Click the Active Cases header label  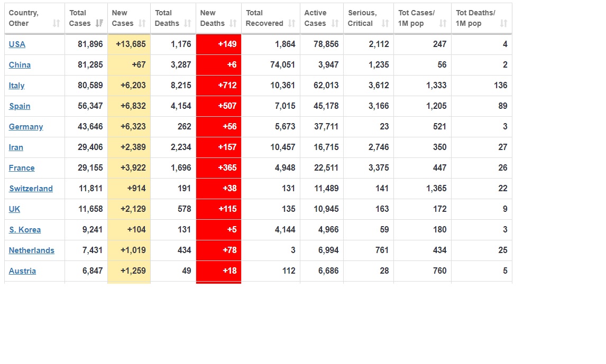click(x=315, y=18)
